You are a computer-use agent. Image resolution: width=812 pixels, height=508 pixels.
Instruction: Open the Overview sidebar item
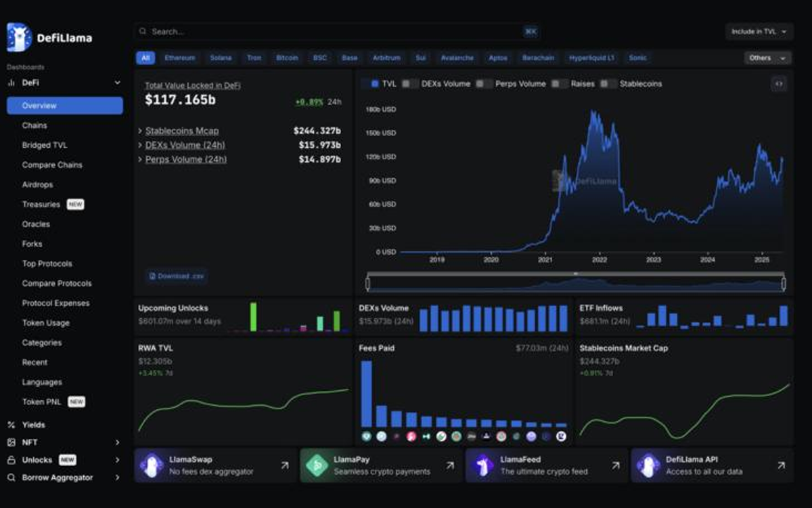(65, 106)
